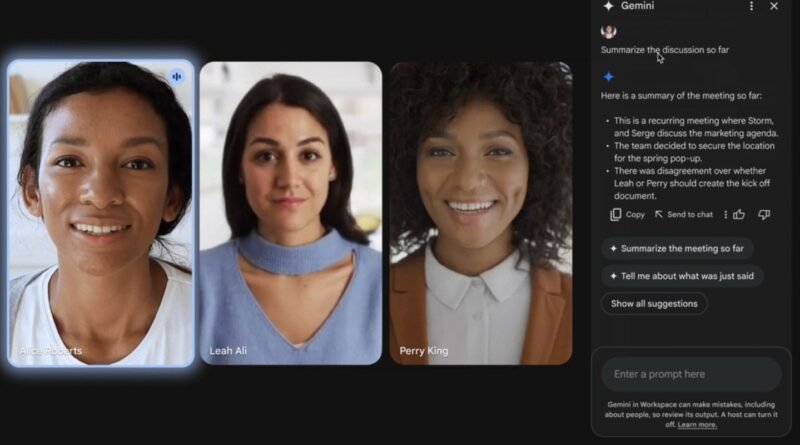Copy the meeting summary response
800x445 pixels.
(628, 214)
